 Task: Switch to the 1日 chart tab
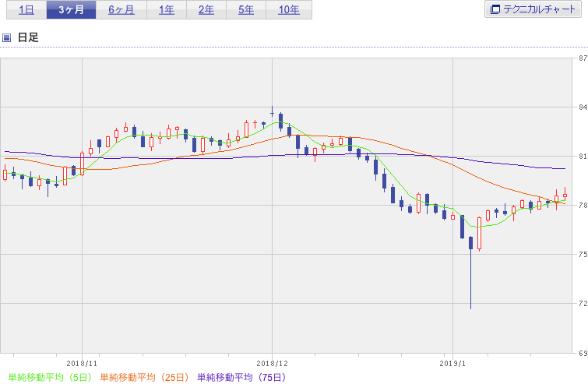point(26,9)
